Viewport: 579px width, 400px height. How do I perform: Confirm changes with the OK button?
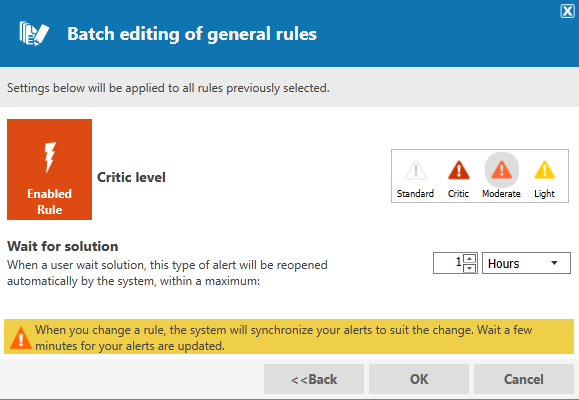tap(419, 379)
